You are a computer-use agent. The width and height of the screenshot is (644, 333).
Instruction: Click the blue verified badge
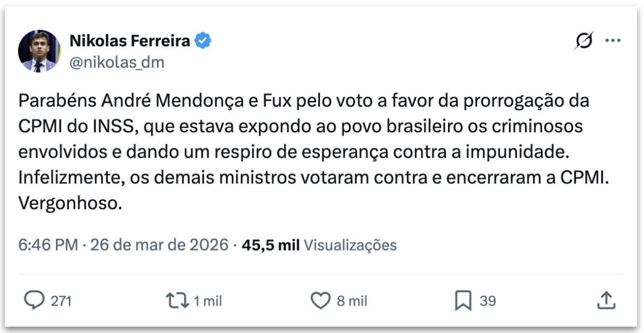pyautogui.click(x=203, y=41)
